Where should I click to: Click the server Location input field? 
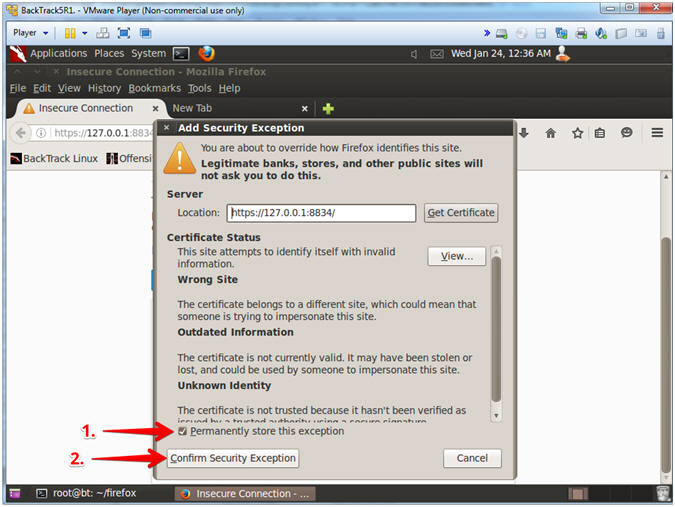coord(321,213)
